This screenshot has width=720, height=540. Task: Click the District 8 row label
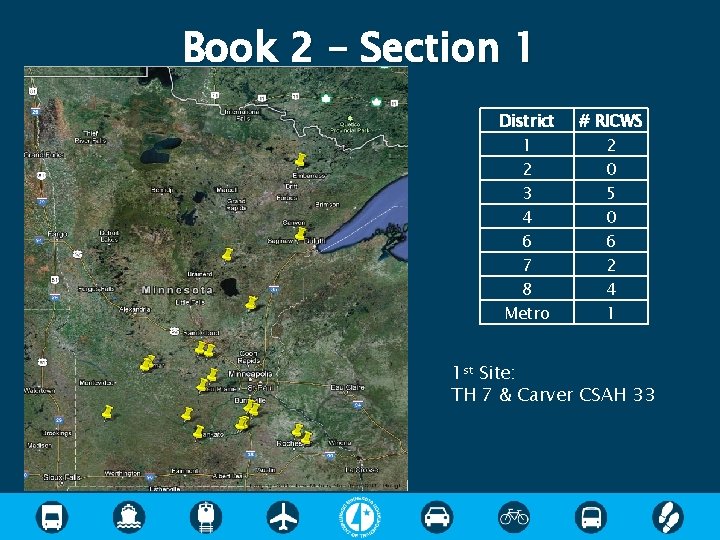527,289
